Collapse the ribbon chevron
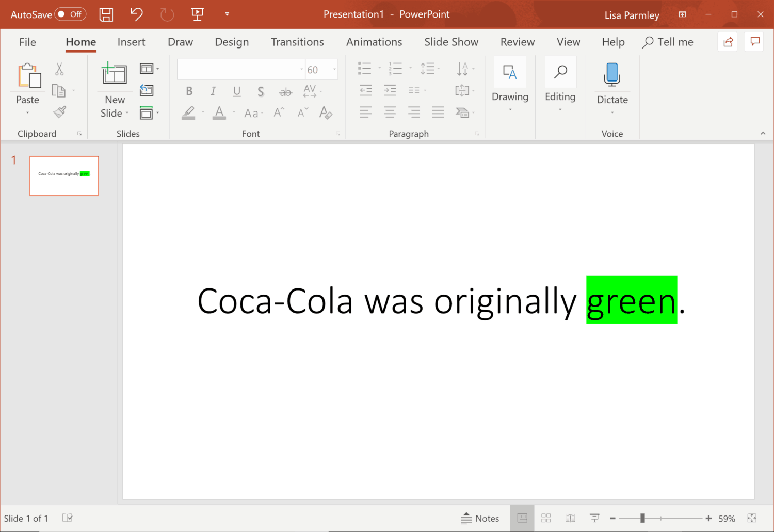774x532 pixels. (763, 134)
